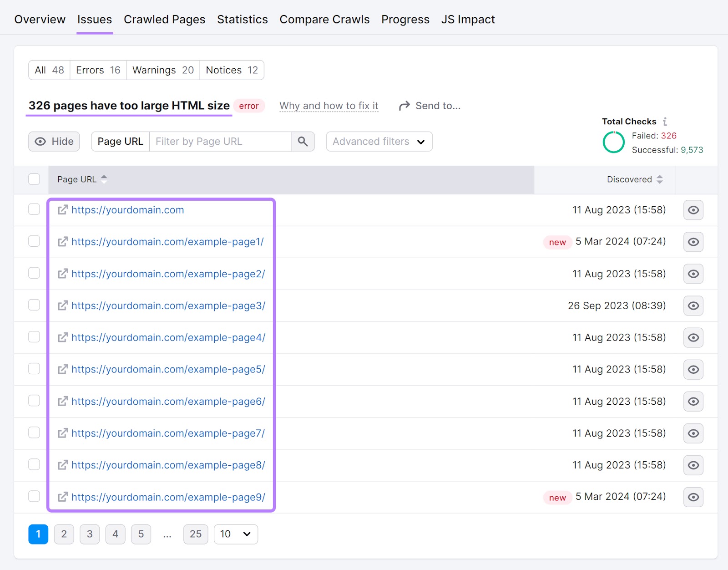This screenshot has width=728, height=570.
Task: Click the eye icon for yourdomain.com row
Action: pos(693,210)
